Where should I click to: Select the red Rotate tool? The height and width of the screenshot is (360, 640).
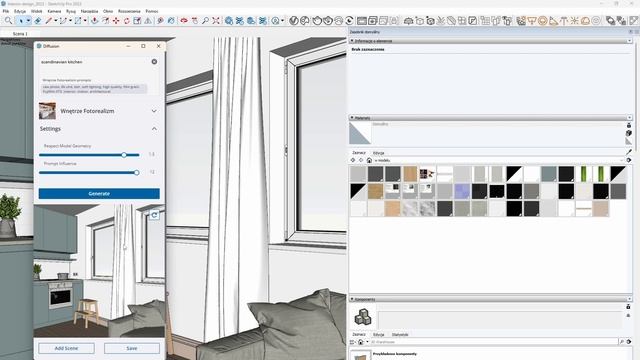[x=127, y=20]
